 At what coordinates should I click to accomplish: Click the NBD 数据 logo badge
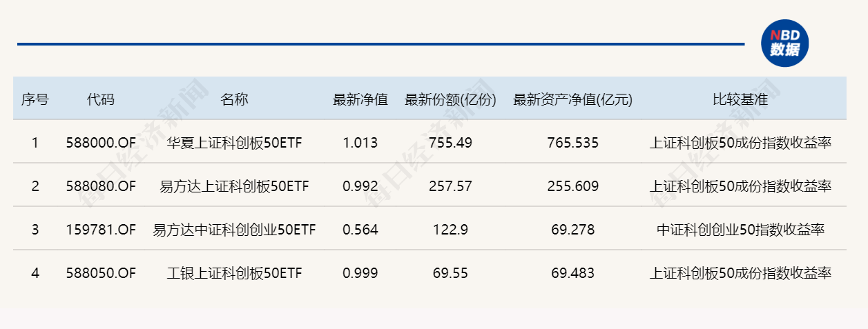[x=784, y=43]
